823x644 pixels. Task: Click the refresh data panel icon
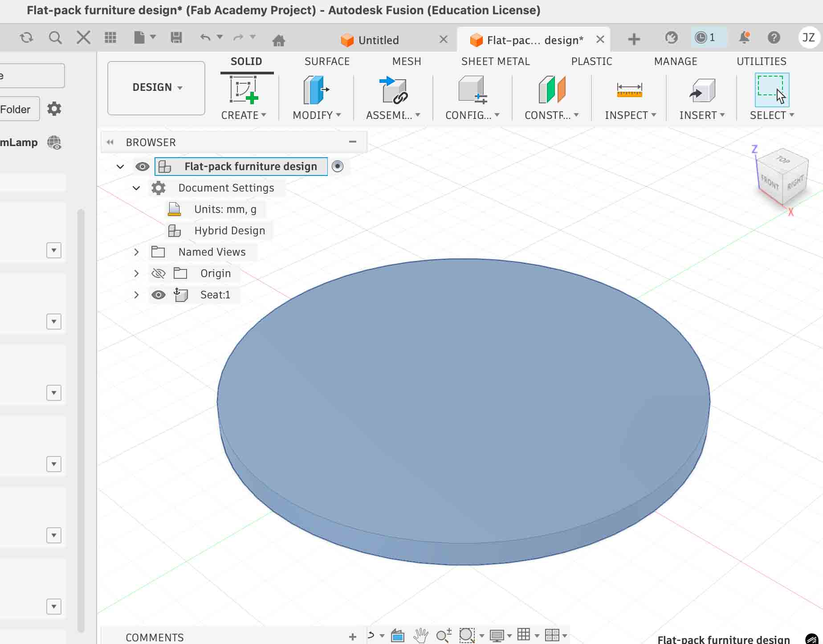pos(27,37)
